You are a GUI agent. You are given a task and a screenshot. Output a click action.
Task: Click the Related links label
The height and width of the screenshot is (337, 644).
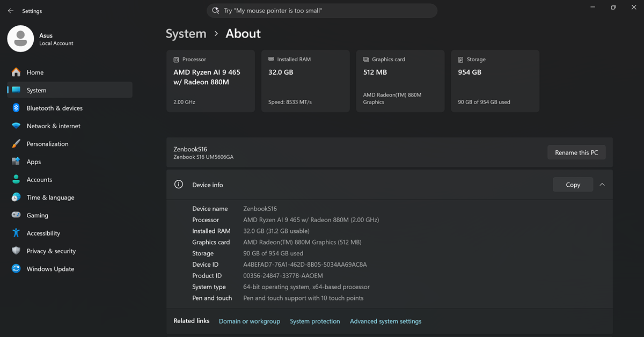click(x=192, y=321)
